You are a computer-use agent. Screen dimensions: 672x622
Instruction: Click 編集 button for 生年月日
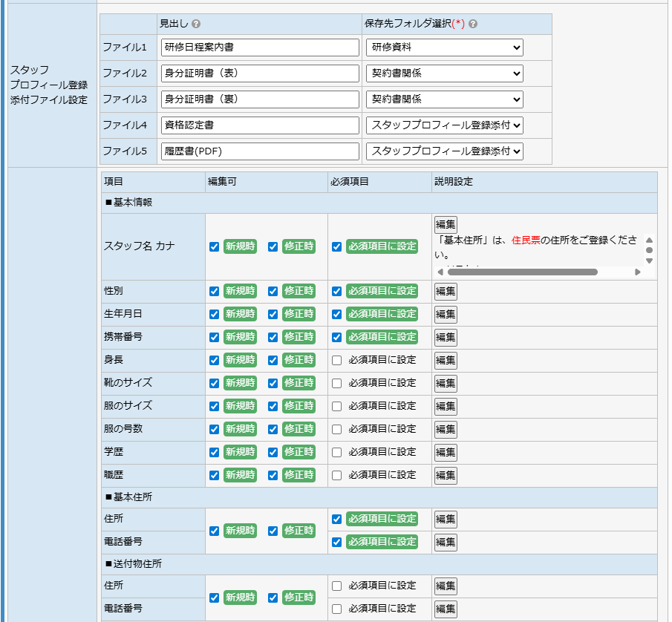[446, 315]
